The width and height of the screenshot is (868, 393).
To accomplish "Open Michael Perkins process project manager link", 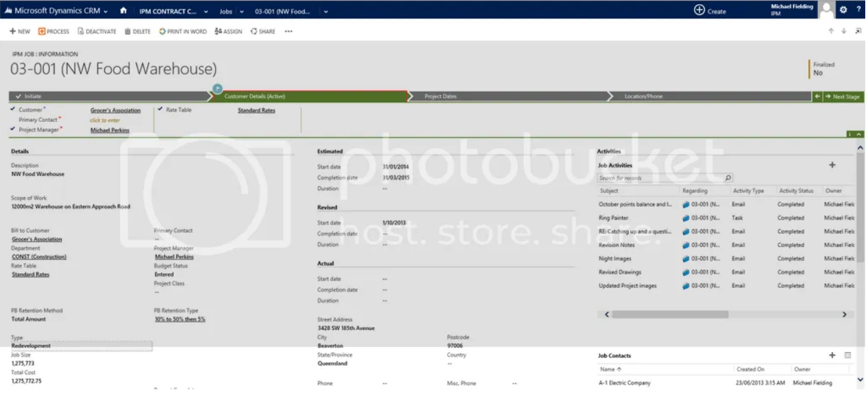I will 110,130.
